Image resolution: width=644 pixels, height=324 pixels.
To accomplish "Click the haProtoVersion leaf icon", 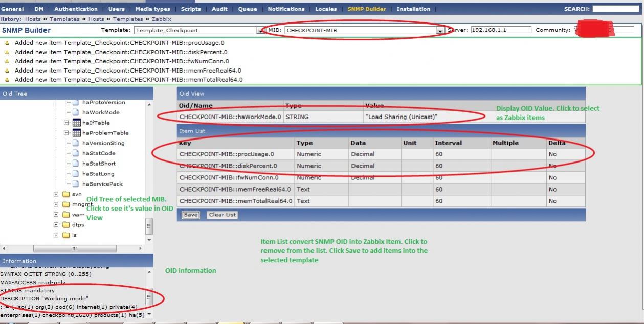I will coord(76,103).
